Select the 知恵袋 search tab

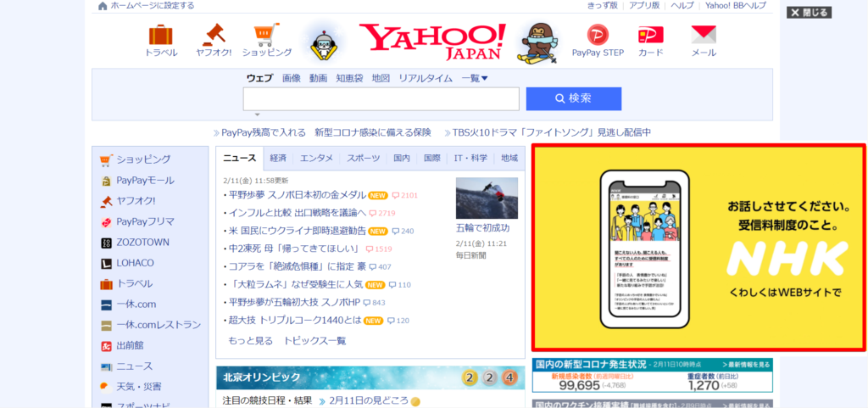pos(349,79)
